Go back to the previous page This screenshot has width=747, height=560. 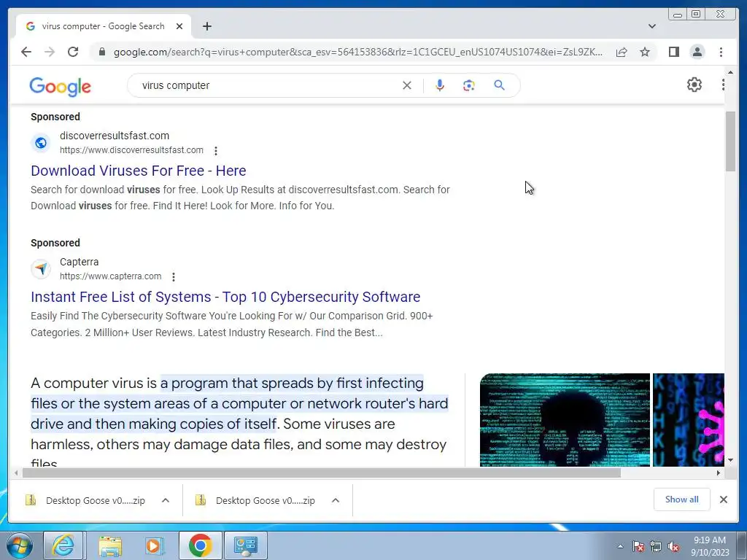[x=26, y=52]
